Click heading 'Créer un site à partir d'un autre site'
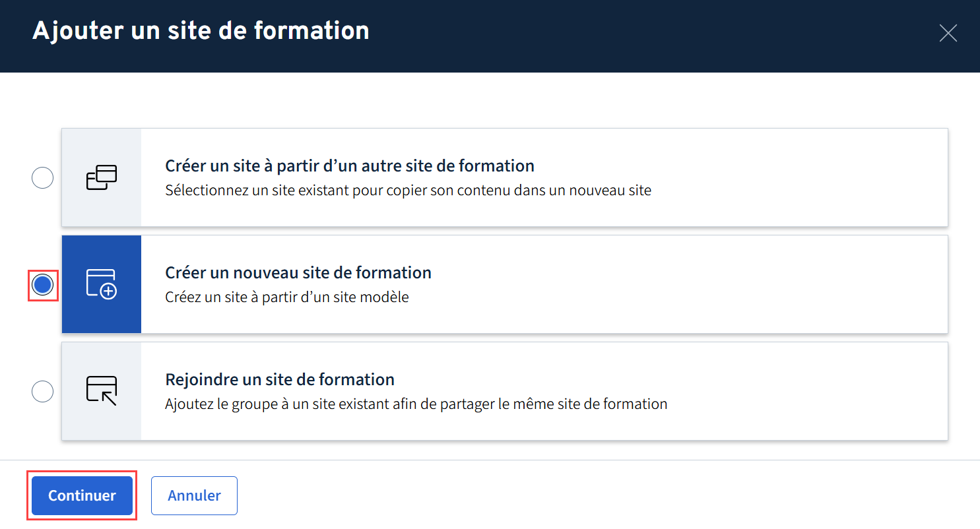Screen dimensions: 980x529 pos(349,165)
